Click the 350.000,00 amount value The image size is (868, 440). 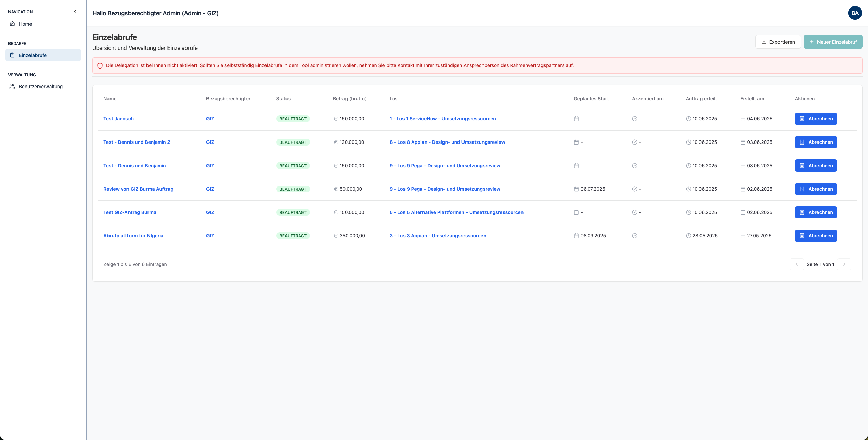[x=352, y=236]
